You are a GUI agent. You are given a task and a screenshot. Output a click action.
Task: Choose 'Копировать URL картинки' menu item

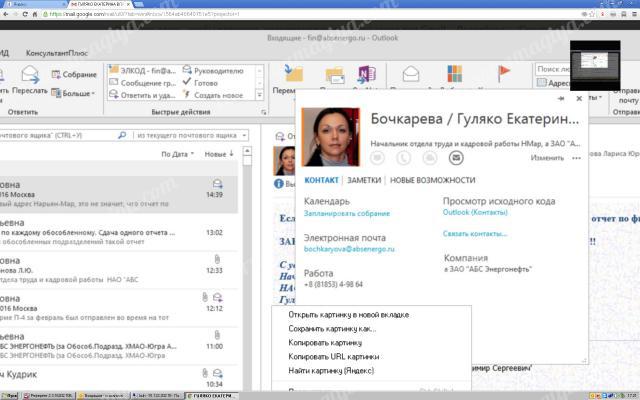[x=371, y=356]
